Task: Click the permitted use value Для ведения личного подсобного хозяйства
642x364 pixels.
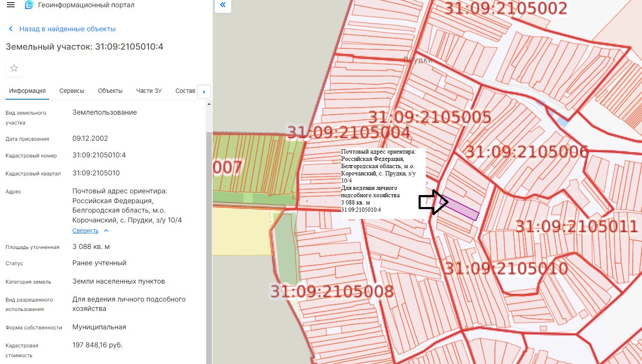Action: 129,304
